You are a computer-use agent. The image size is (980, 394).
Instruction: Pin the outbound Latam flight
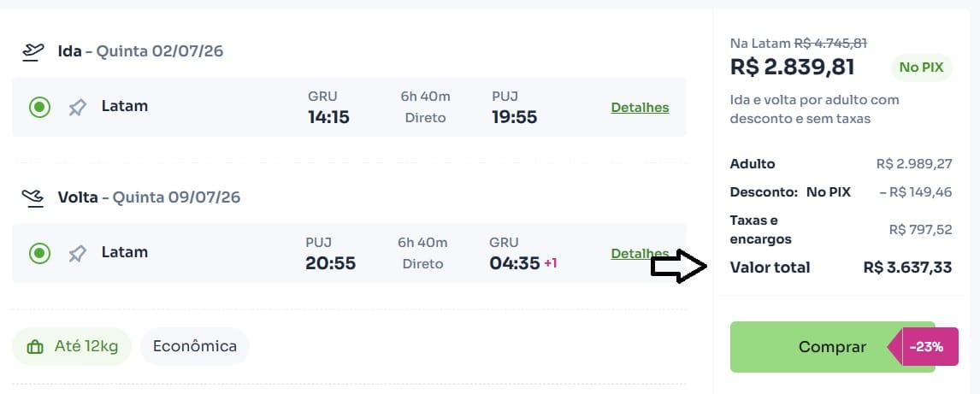tap(78, 107)
